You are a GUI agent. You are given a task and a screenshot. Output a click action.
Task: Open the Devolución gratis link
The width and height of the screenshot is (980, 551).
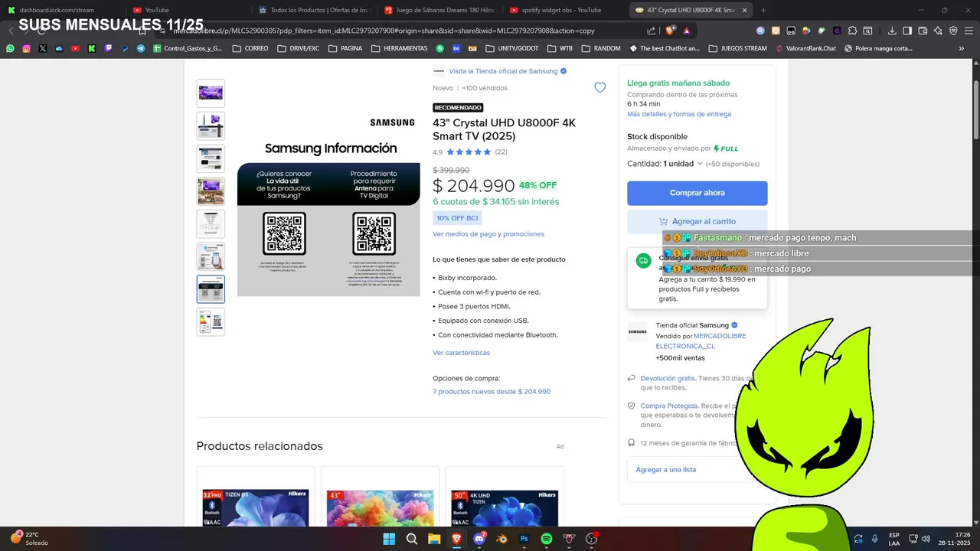(668, 378)
